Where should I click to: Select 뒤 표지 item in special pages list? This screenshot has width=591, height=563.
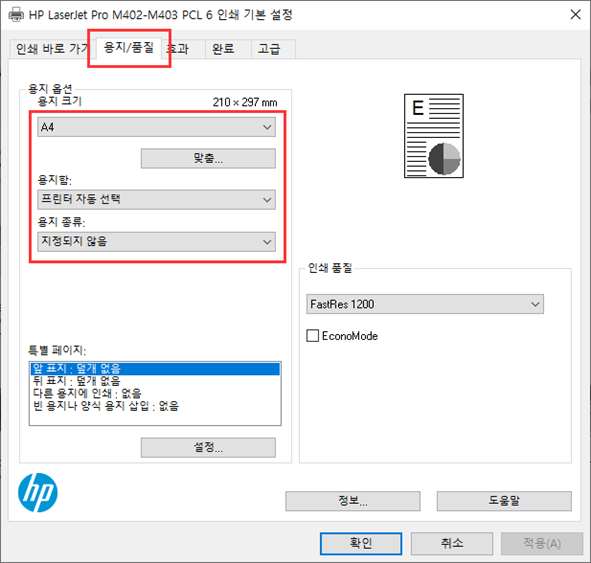coord(77,381)
